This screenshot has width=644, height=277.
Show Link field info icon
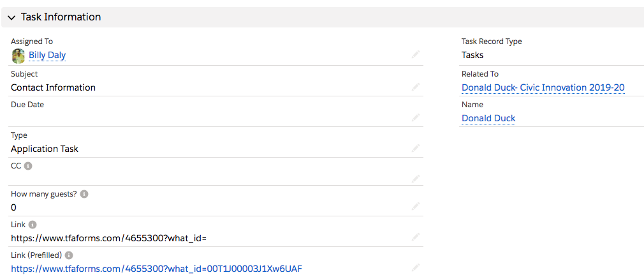[x=33, y=225]
